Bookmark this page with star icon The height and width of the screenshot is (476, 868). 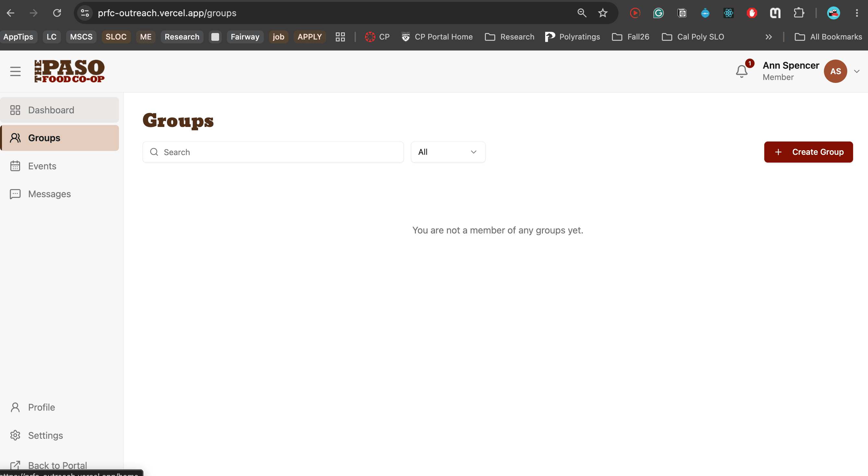603,13
